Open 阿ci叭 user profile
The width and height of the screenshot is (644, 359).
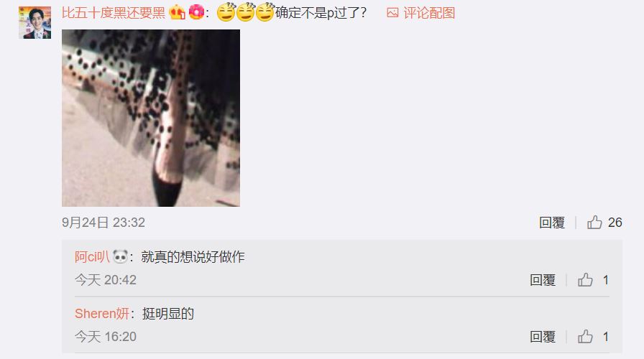coord(92,257)
